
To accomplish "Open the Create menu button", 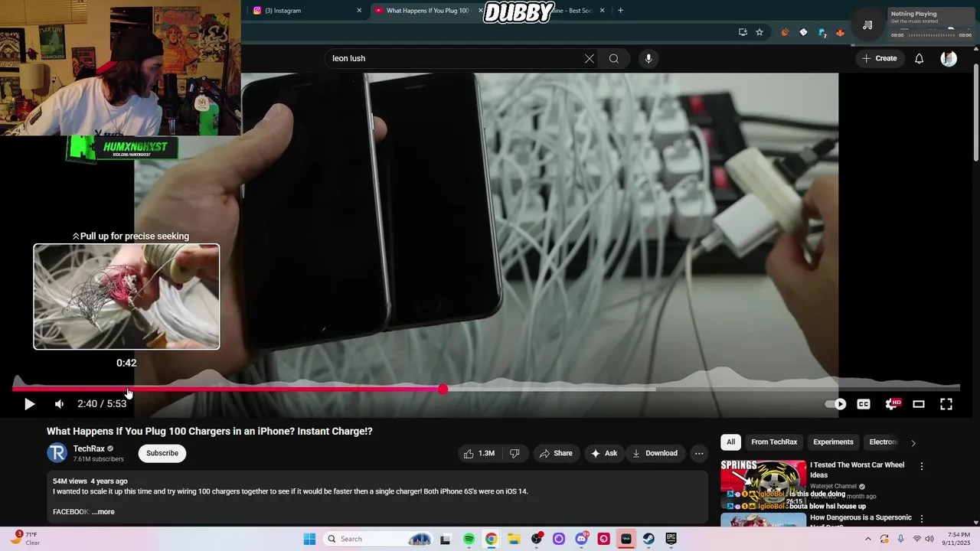I will pos(879,58).
